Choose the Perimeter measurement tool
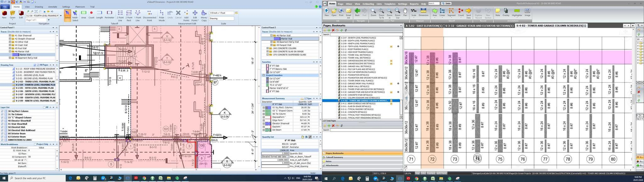The image size is (644, 182). (x=109, y=14)
